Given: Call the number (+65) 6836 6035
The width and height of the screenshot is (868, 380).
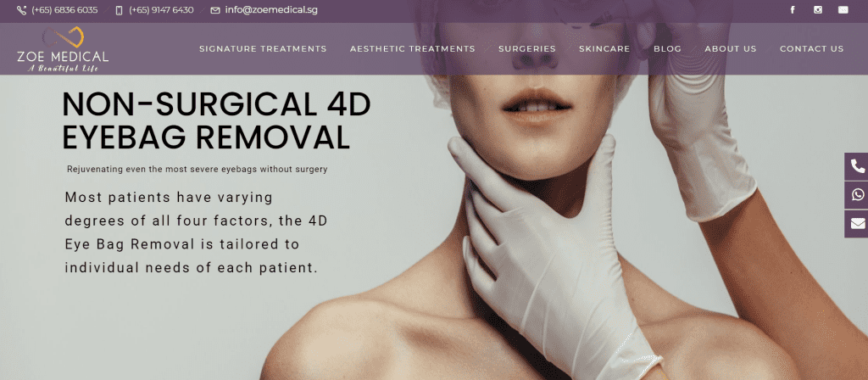Looking at the screenshot, I should pyautogui.click(x=64, y=10).
